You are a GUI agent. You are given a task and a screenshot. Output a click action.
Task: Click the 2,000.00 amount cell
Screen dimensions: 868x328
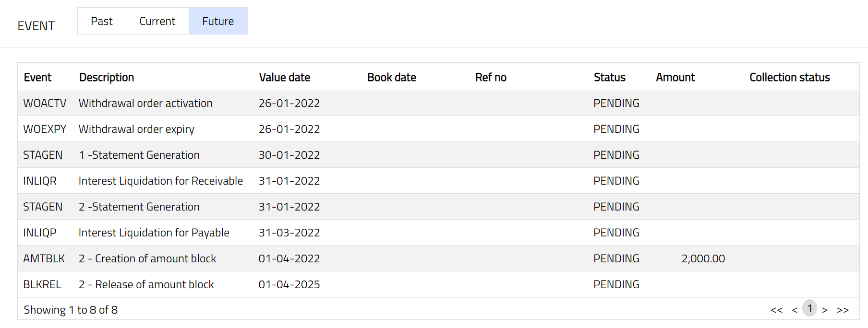click(703, 258)
